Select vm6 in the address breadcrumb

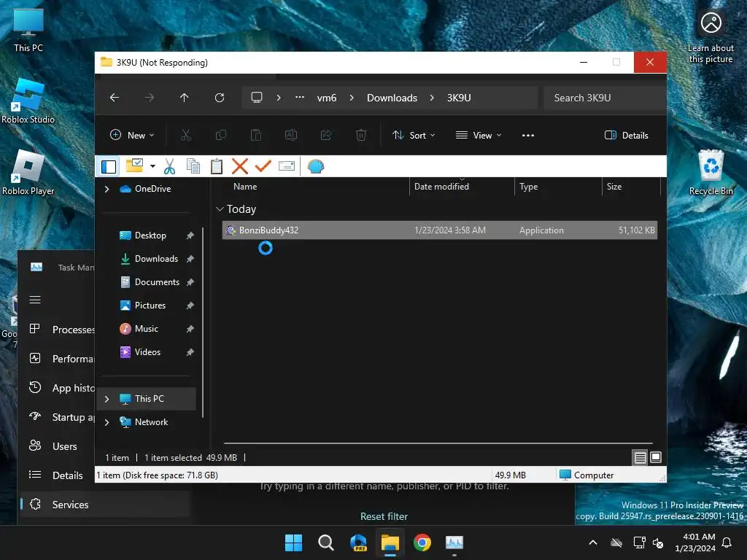327,98
